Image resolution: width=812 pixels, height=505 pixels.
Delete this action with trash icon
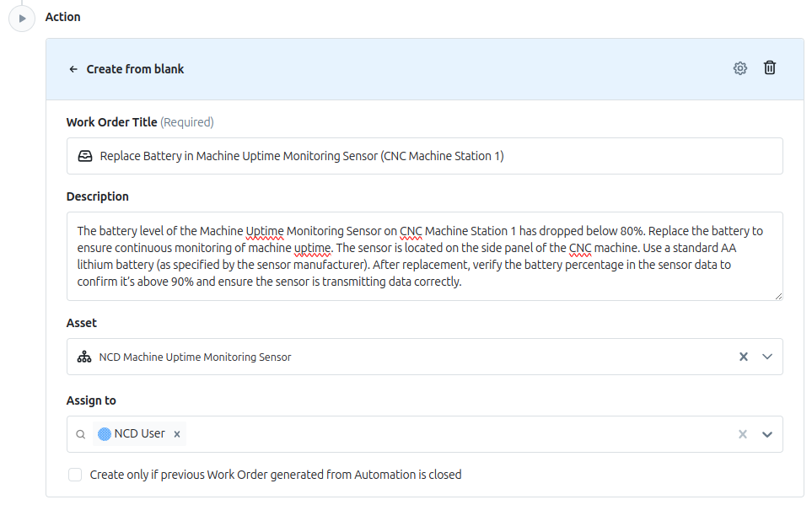coord(770,67)
